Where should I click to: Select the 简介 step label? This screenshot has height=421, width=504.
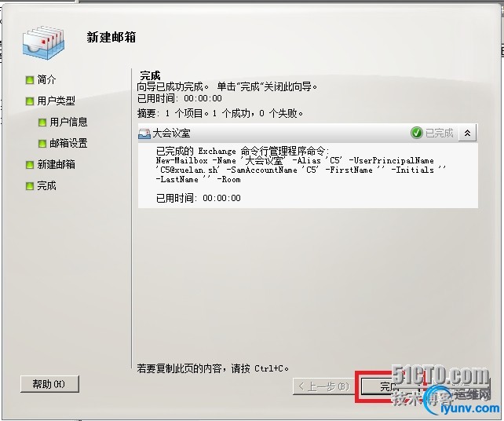46,79
